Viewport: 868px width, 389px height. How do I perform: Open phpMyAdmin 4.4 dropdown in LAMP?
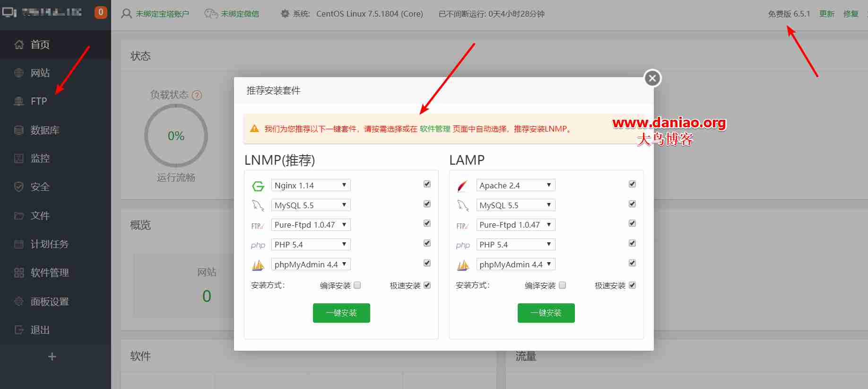pos(516,265)
